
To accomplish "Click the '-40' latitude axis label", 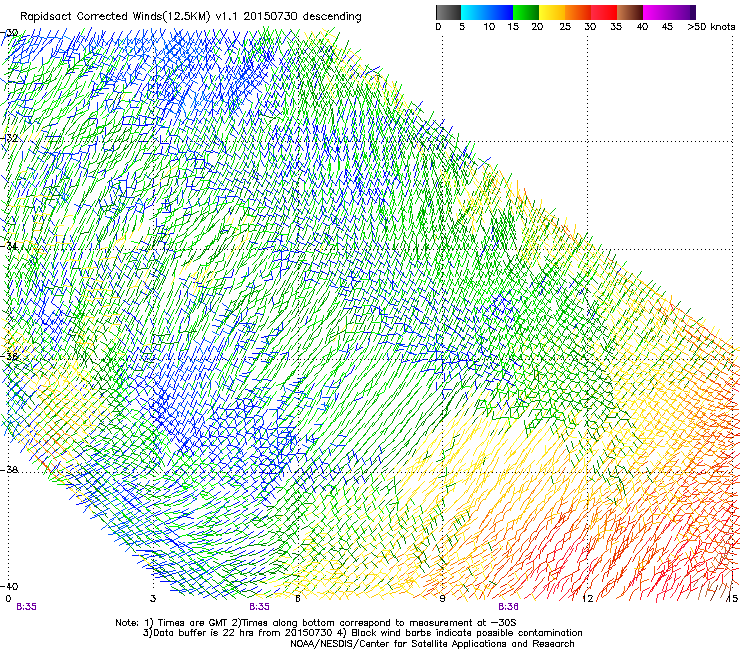I will 9,586.
